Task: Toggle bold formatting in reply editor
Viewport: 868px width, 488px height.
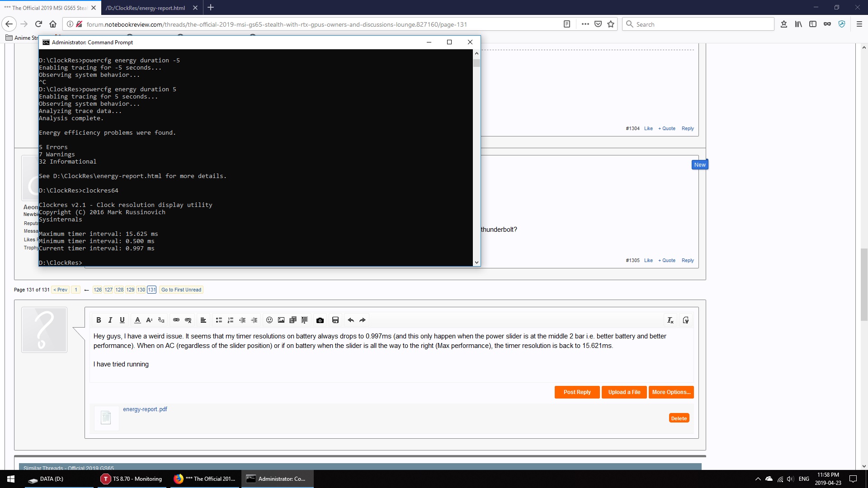Action: 99,320
